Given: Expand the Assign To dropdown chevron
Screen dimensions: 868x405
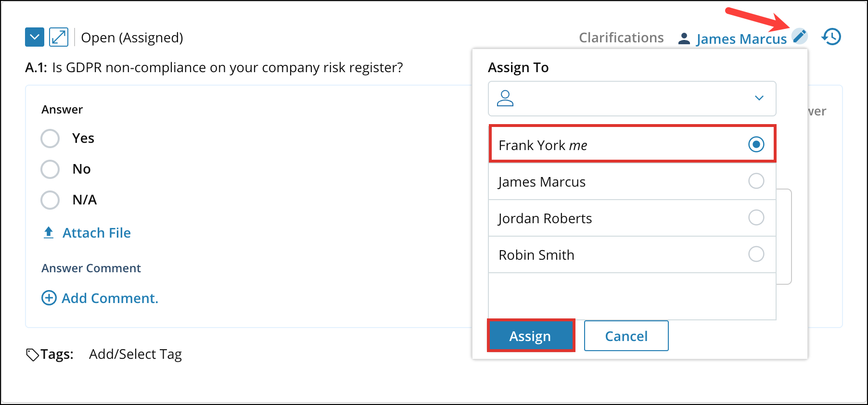Looking at the screenshot, I should [759, 98].
